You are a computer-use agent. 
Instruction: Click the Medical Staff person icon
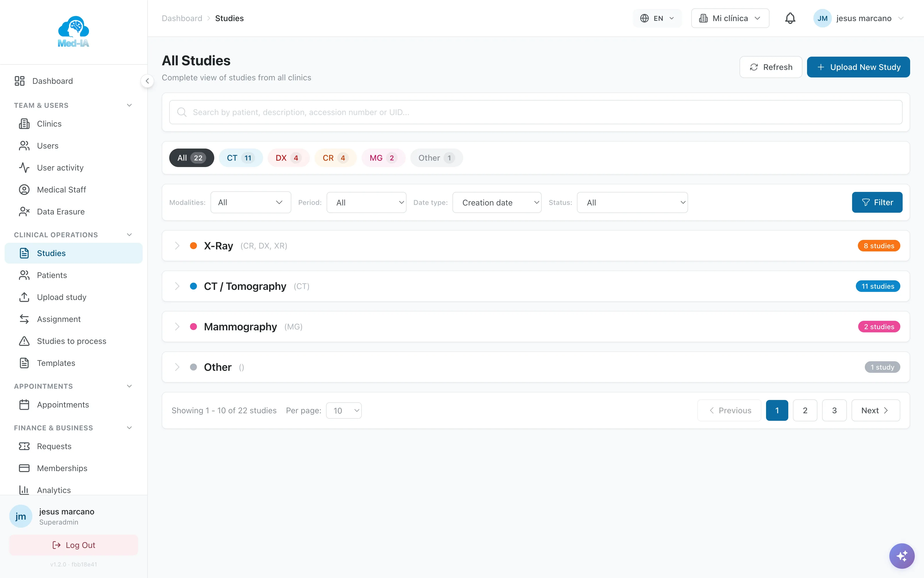(x=24, y=190)
